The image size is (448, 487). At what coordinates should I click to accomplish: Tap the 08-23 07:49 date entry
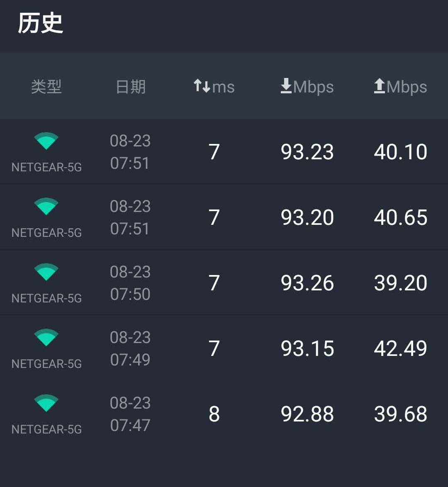[x=130, y=348]
